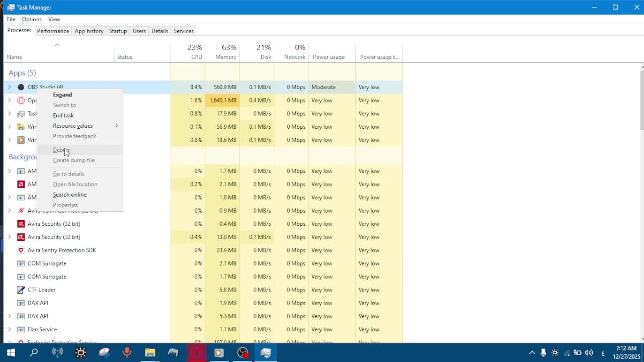Click icon of DAX API row using 1.9 MB

click(x=21, y=303)
